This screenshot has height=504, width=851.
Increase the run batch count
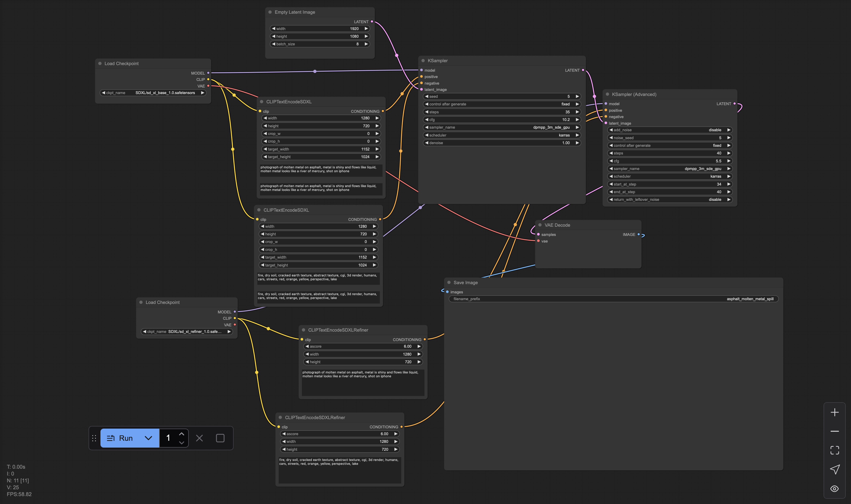tap(182, 434)
